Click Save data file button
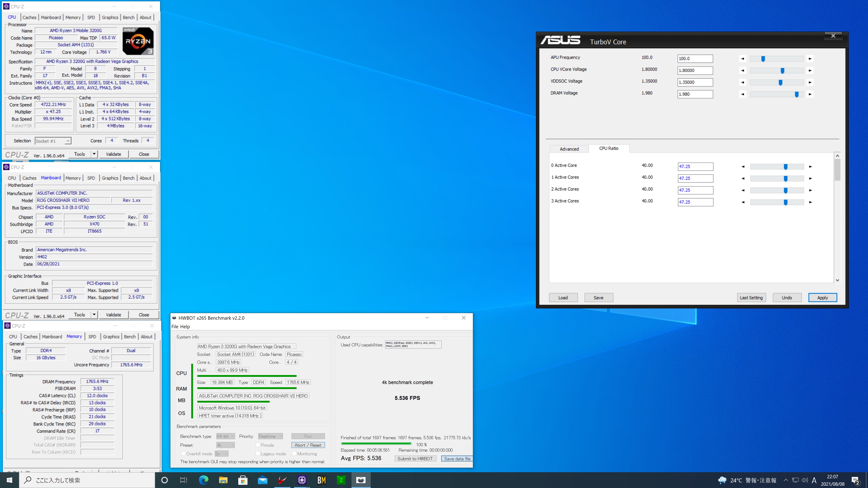 [x=457, y=458]
